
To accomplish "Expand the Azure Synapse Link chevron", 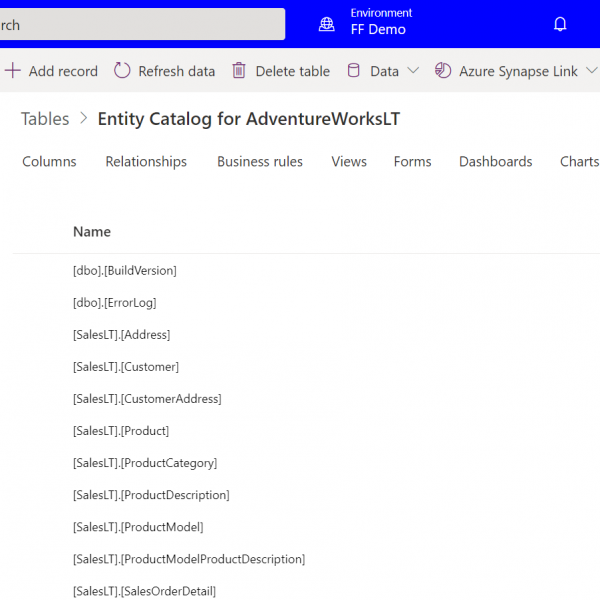I will pos(592,71).
